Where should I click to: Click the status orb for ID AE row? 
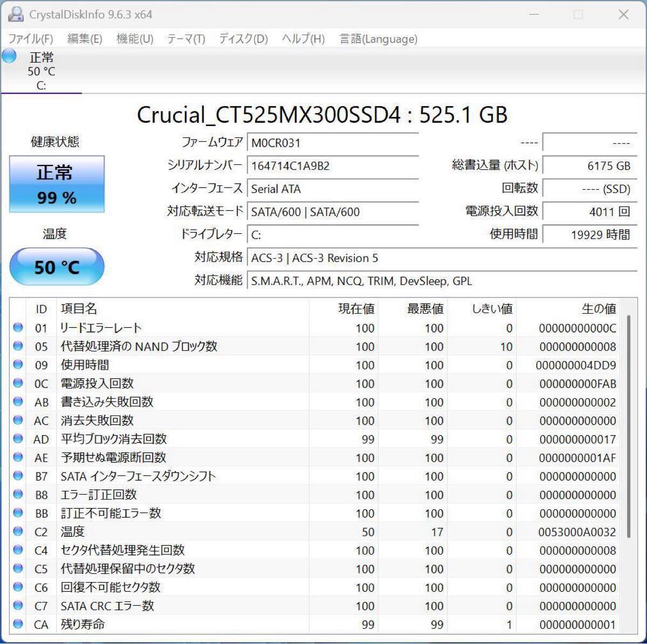(18, 457)
